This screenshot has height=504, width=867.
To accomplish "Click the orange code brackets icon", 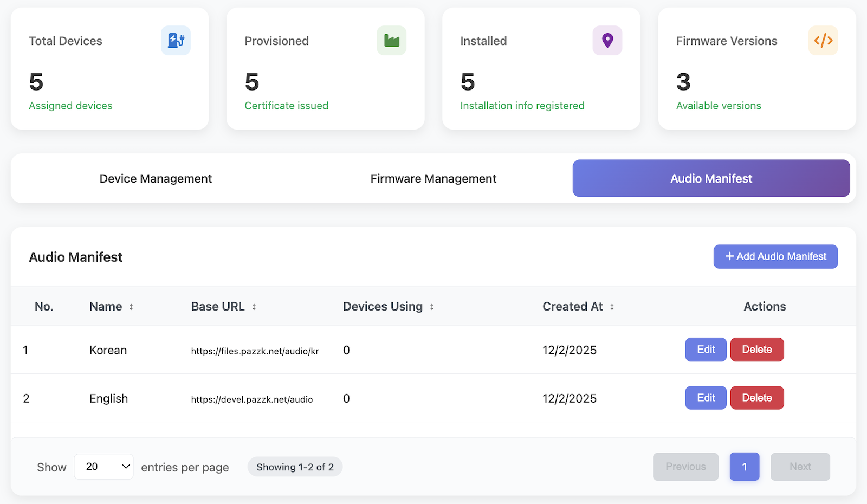I will tap(823, 41).
